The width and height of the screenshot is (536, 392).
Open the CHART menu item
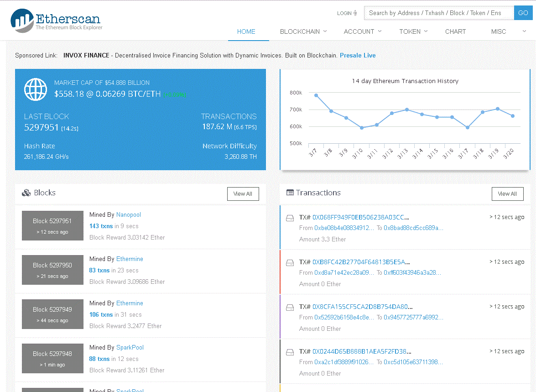tap(455, 31)
